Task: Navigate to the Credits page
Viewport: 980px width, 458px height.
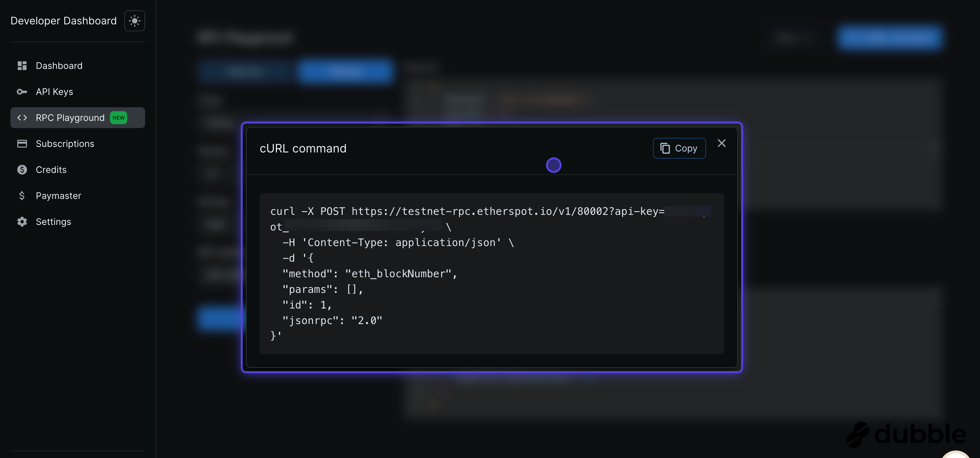Action: [x=51, y=170]
